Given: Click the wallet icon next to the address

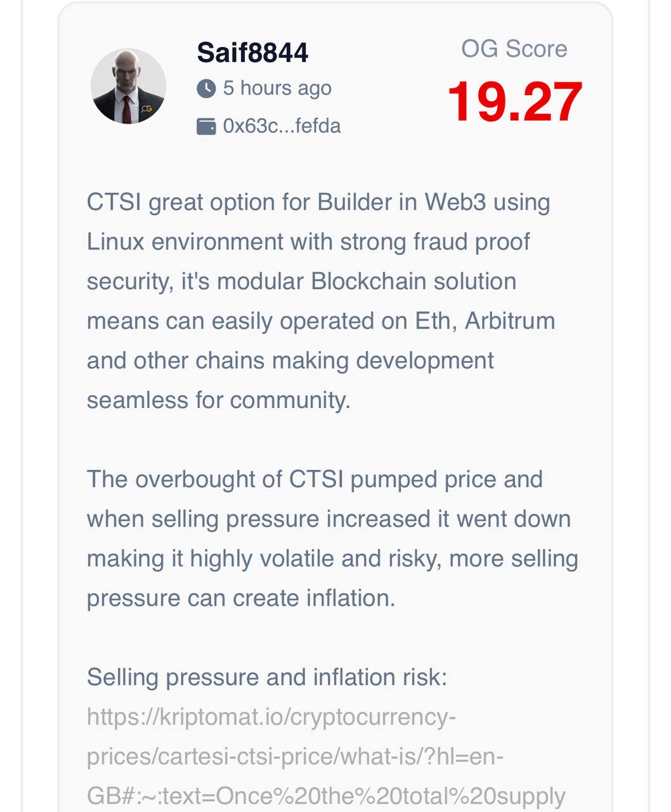Looking at the screenshot, I should point(206,126).
